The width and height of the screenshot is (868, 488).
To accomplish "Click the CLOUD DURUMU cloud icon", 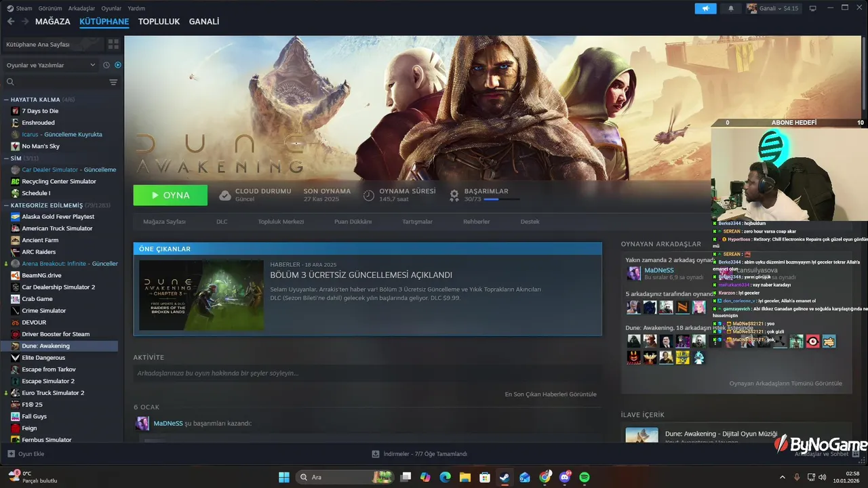I will pyautogui.click(x=225, y=195).
